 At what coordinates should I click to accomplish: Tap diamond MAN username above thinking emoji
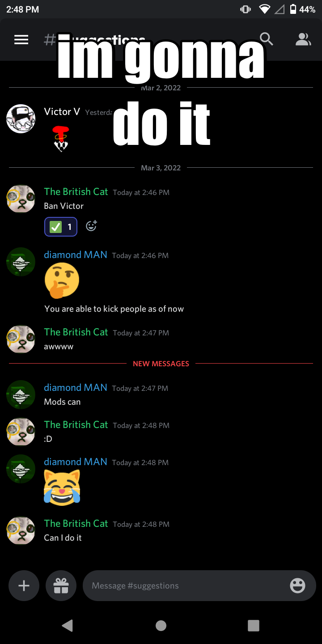click(76, 254)
